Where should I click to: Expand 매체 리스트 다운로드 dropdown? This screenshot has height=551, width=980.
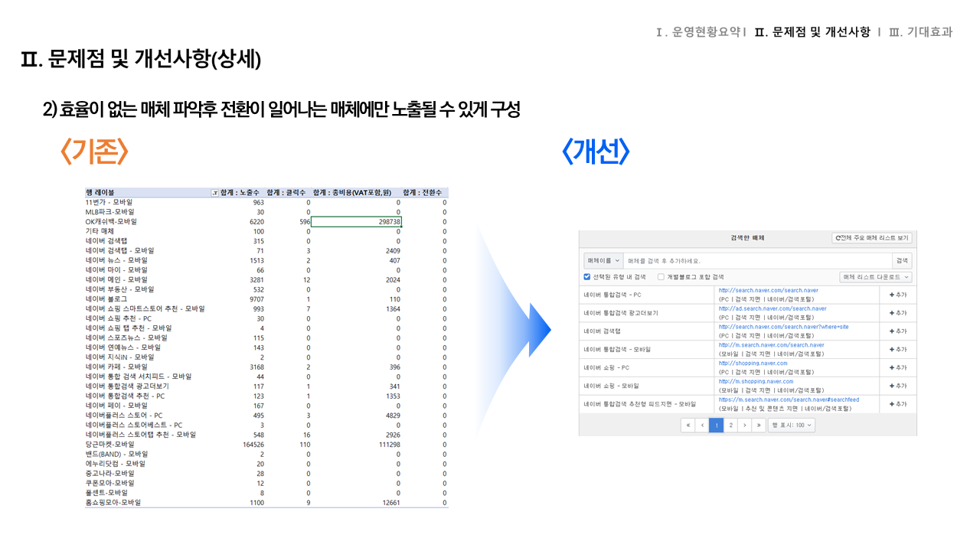tap(875, 277)
